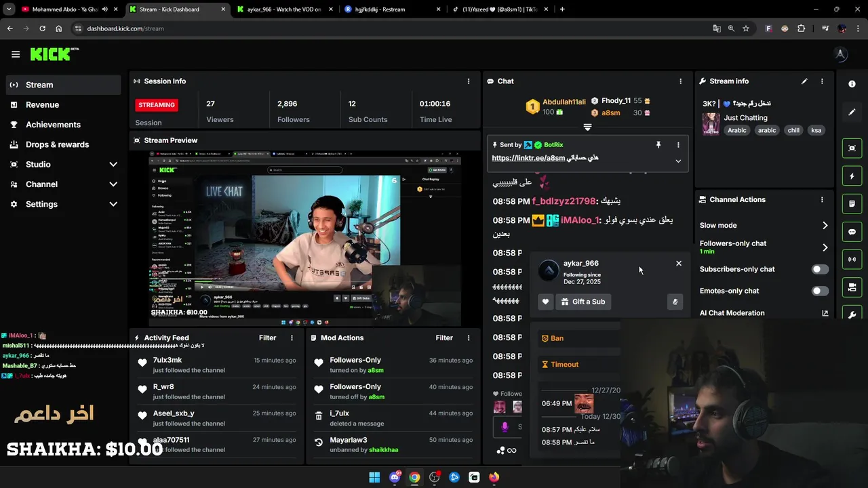Click the Stream Preview video
The height and width of the screenshot is (488, 868).
coord(304,238)
